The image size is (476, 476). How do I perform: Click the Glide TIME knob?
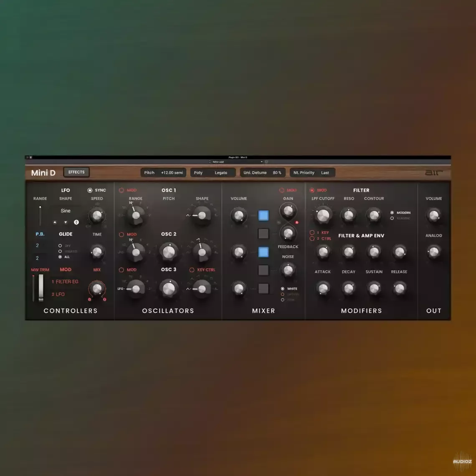(97, 252)
